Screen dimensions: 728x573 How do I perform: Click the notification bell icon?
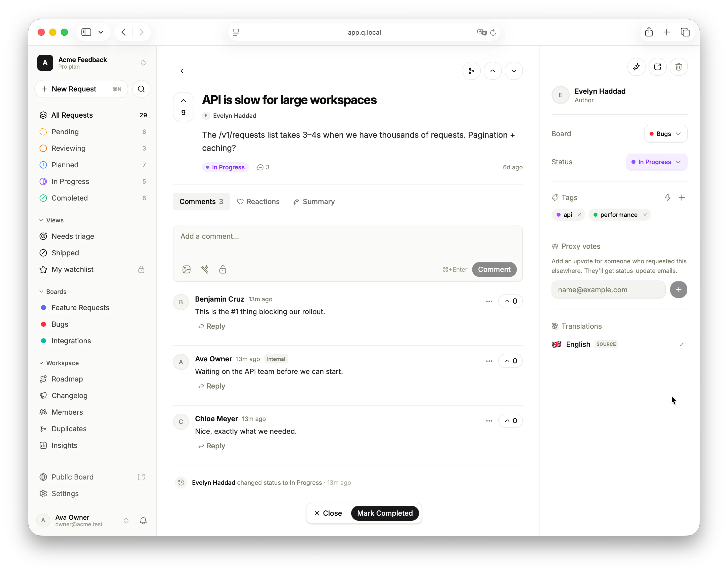tap(143, 520)
